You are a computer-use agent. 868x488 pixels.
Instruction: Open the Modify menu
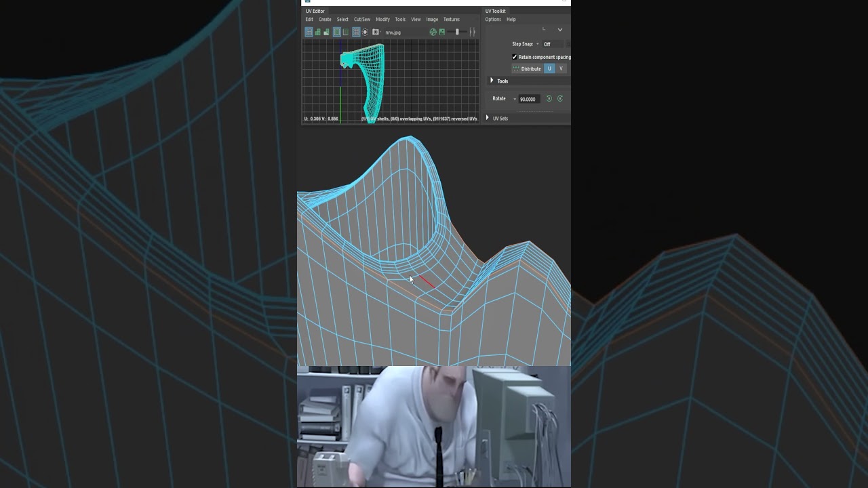point(382,19)
